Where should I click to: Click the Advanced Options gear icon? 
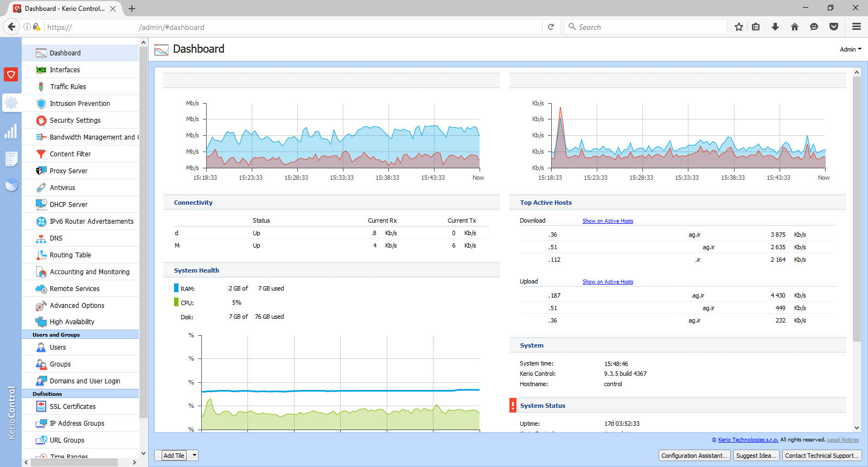click(41, 305)
